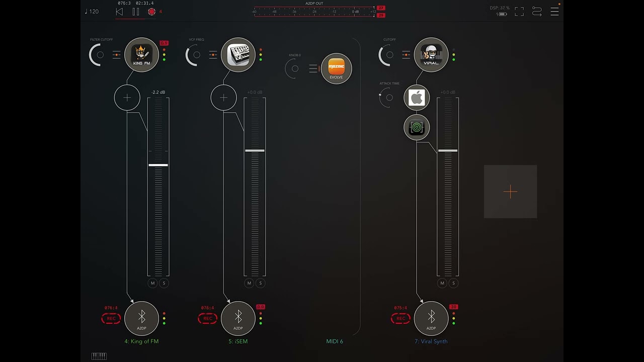Pause playback
The height and width of the screenshot is (362, 644).
(136, 12)
